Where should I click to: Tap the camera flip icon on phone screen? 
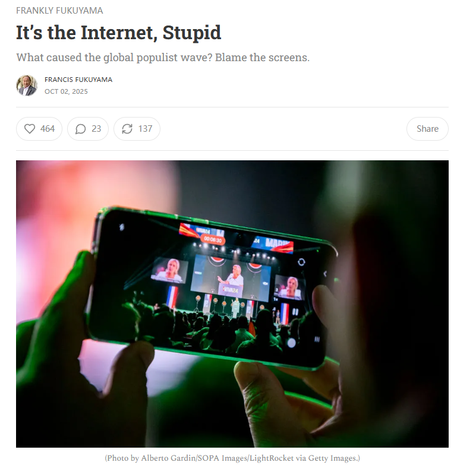coord(301,262)
